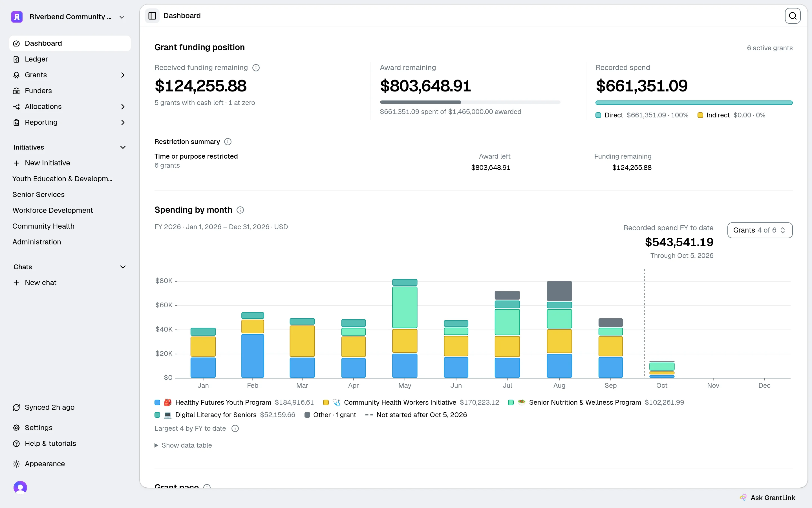The width and height of the screenshot is (812, 508).
Task: Collapse the Chats section
Action: coord(123,267)
